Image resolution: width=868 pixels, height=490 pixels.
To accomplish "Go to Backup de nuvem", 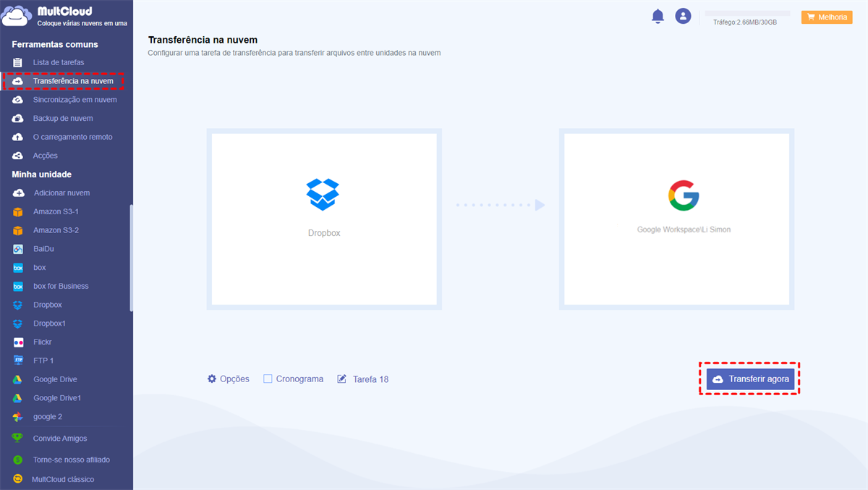I will 63,119.
